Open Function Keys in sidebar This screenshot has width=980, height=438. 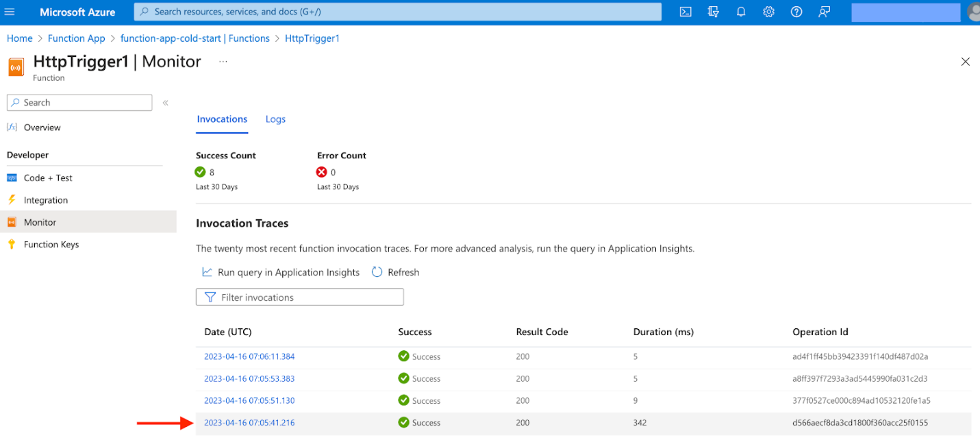(51, 245)
